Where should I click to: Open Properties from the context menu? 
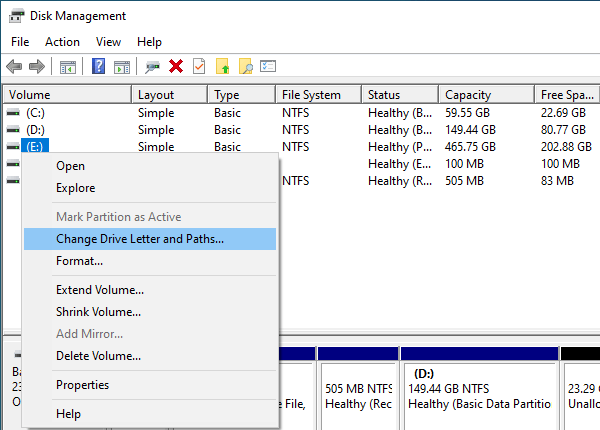click(x=150, y=385)
